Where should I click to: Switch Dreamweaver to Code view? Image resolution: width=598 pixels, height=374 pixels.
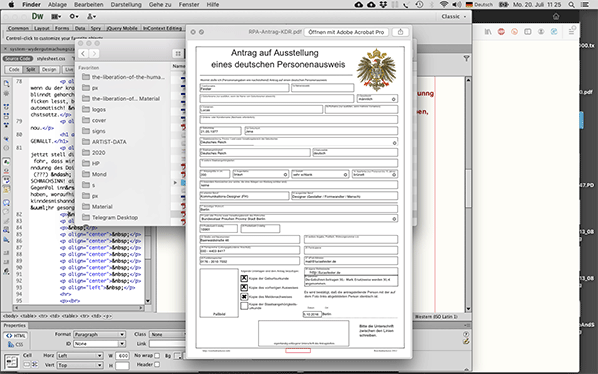(x=14, y=69)
